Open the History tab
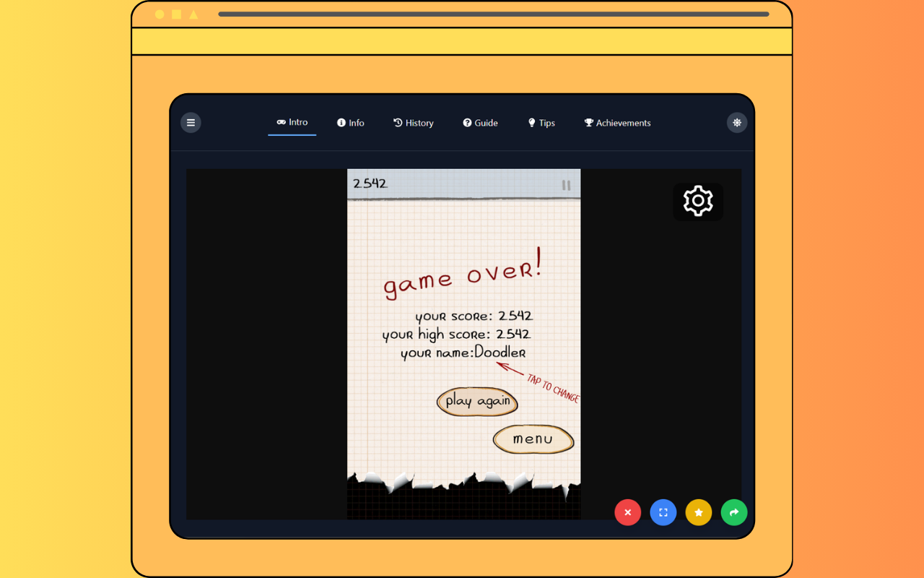This screenshot has height=578, width=924. 413,123
